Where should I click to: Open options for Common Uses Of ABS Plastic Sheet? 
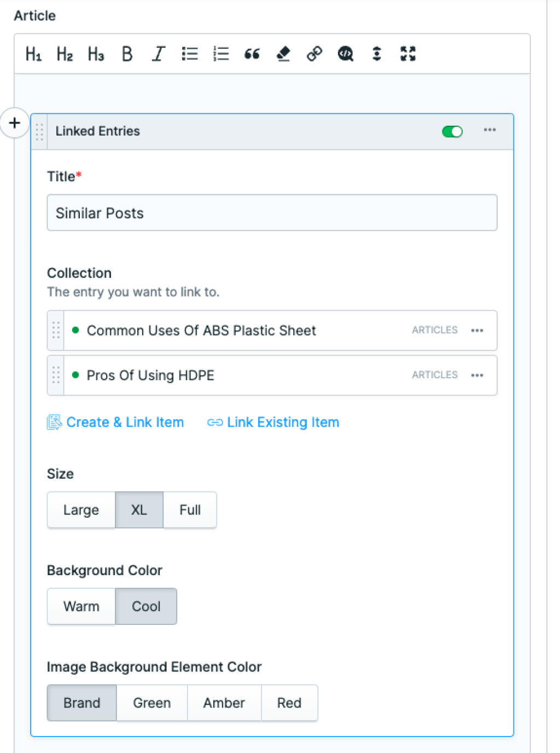click(477, 330)
